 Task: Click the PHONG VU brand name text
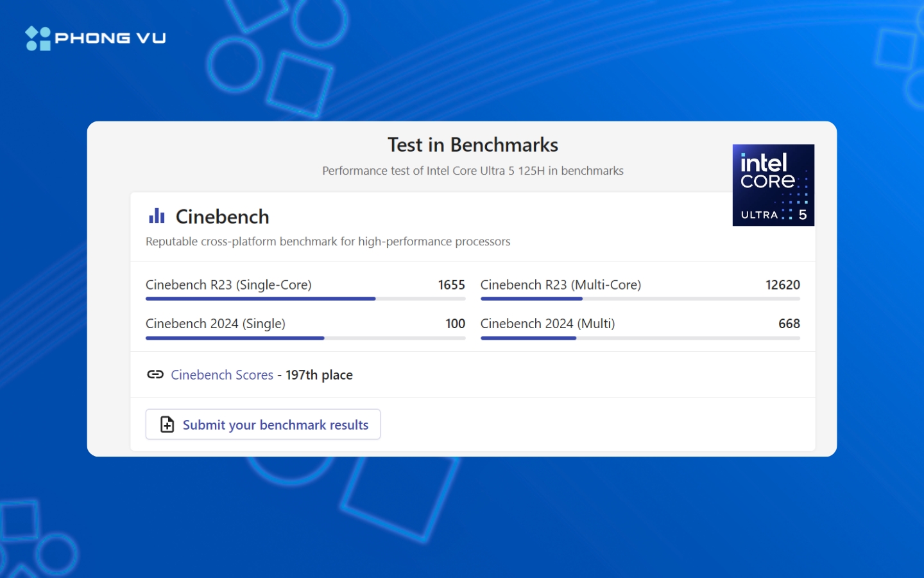pyautogui.click(x=110, y=39)
